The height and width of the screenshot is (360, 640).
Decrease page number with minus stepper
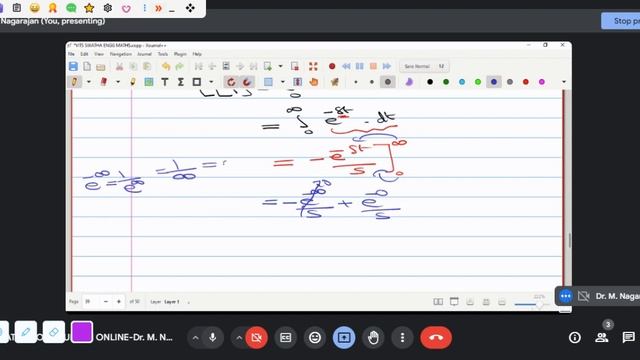point(106,302)
